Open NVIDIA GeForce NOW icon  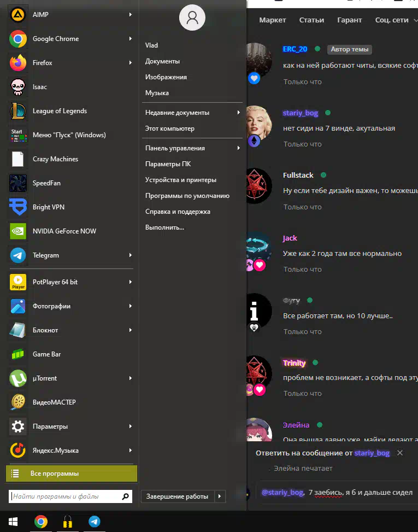click(x=17, y=231)
